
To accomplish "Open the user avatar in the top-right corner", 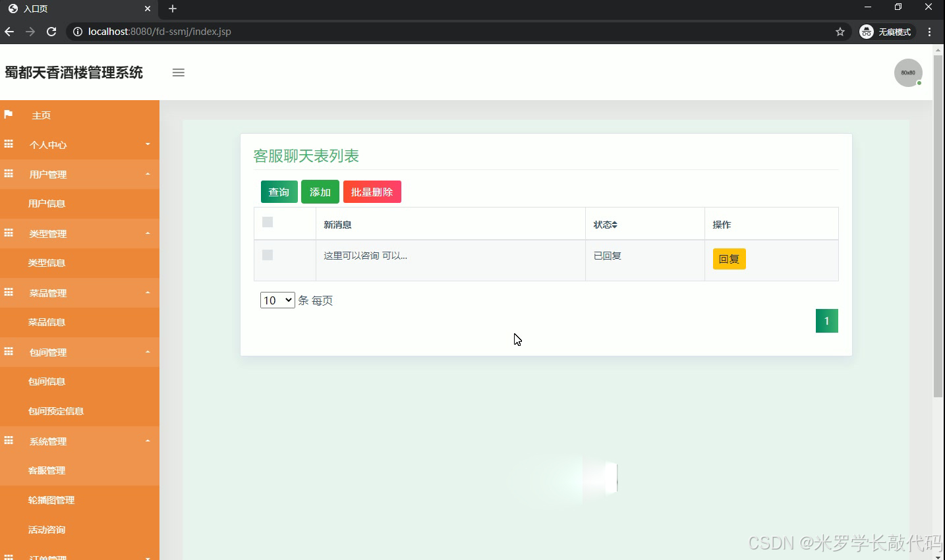I will [x=907, y=72].
